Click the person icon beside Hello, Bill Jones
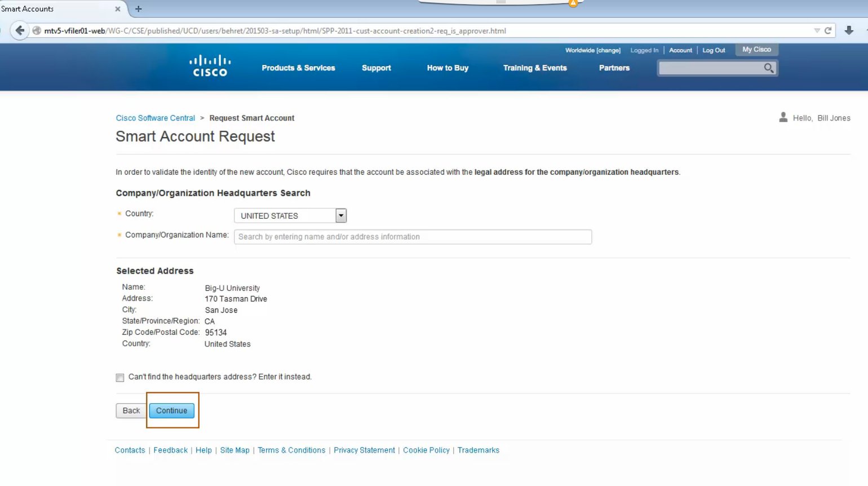868x486 pixels. pos(783,118)
